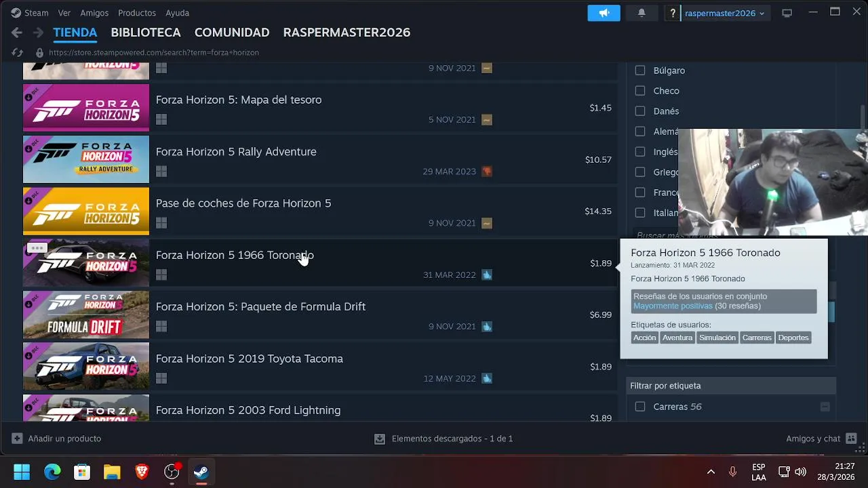Click options ellipsis on Toronado thumbnail
The width and height of the screenshot is (868, 488).
[x=37, y=248]
